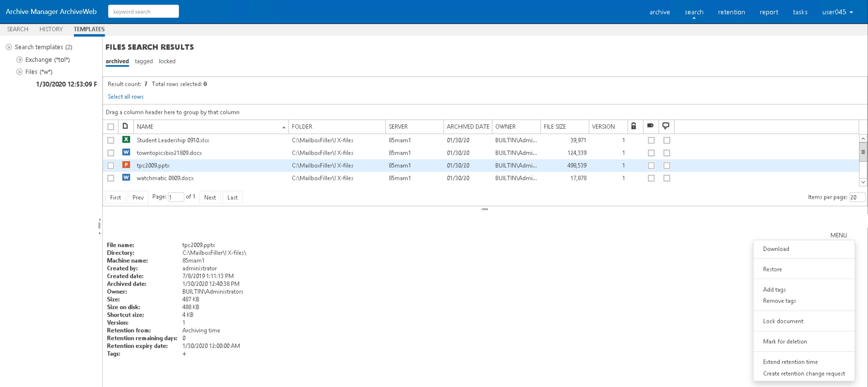The width and height of the screenshot is (868, 387).
Task: Click the document type column header icon
Action: (125, 126)
